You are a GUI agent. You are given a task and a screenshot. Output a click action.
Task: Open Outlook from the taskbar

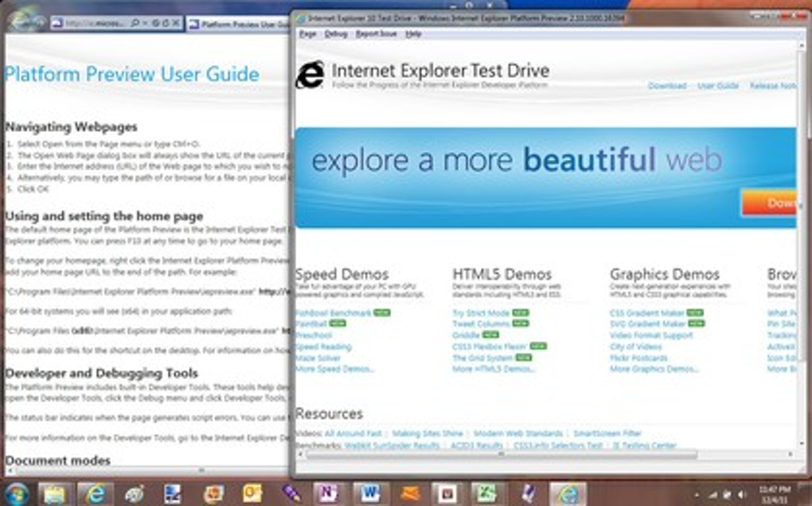pyautogui.click(x=252, y=494)
